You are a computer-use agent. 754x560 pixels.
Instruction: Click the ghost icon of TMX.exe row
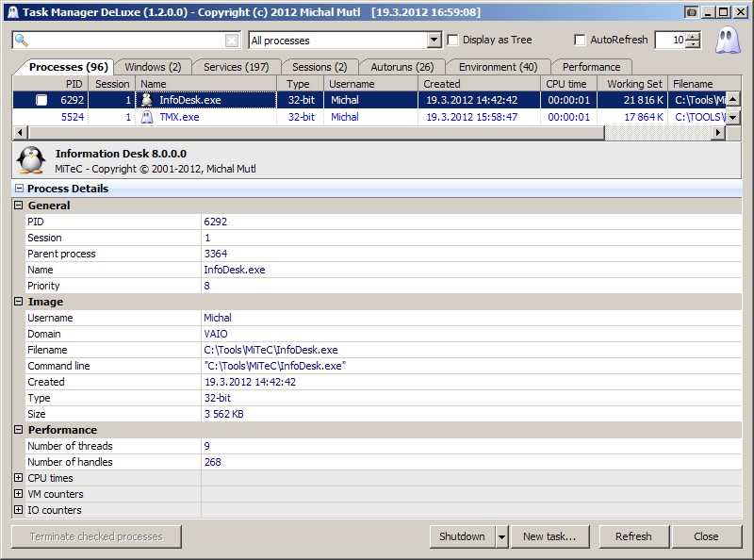pyautogui.click(x=147, y=117)
